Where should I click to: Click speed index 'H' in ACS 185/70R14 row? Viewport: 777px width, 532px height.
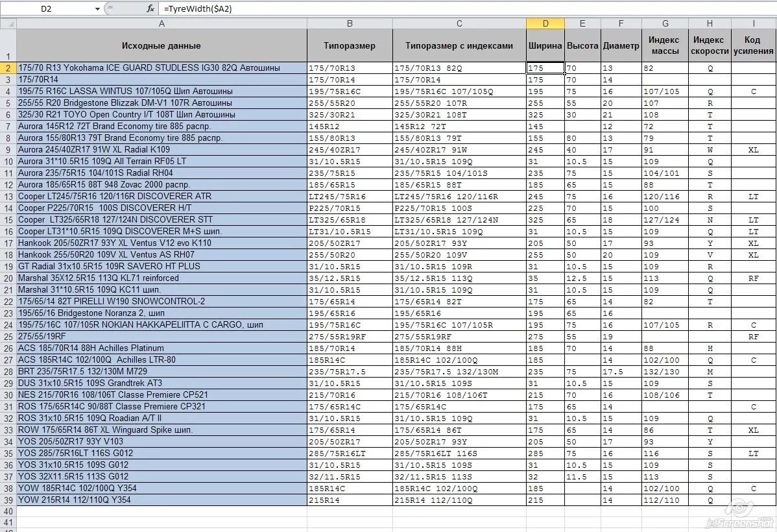pos(710,348)
